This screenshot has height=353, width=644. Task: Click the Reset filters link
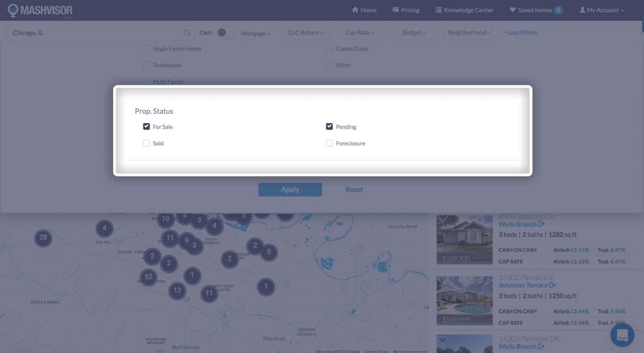[x=354, y=190]
